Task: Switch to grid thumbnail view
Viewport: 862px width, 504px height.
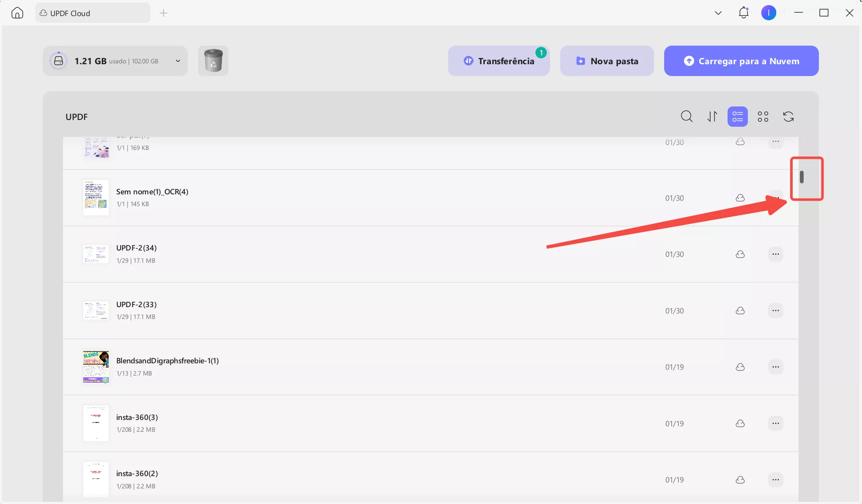Action: coord(763,116)
